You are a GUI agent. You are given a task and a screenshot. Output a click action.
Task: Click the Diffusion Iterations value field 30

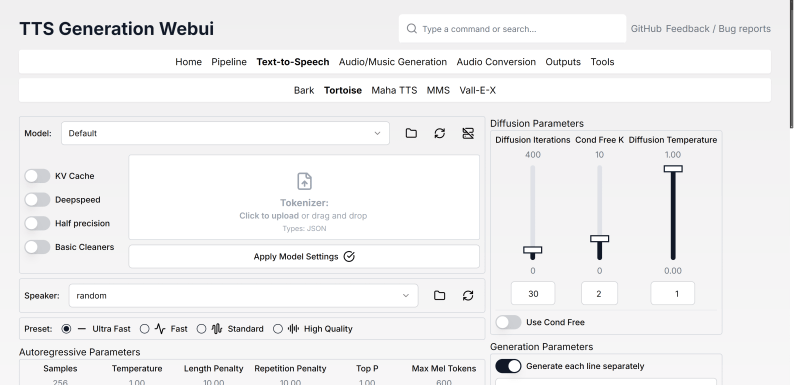click(533, 293)
